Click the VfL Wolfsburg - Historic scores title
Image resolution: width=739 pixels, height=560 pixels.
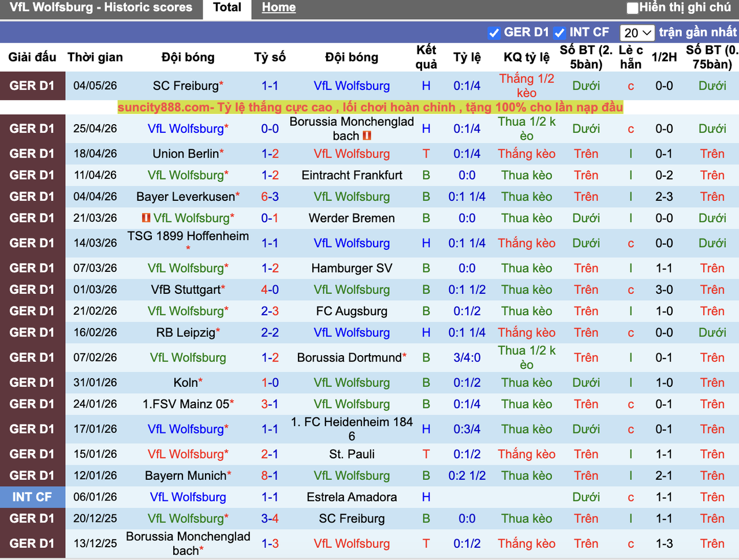click(x=101, y=8)
